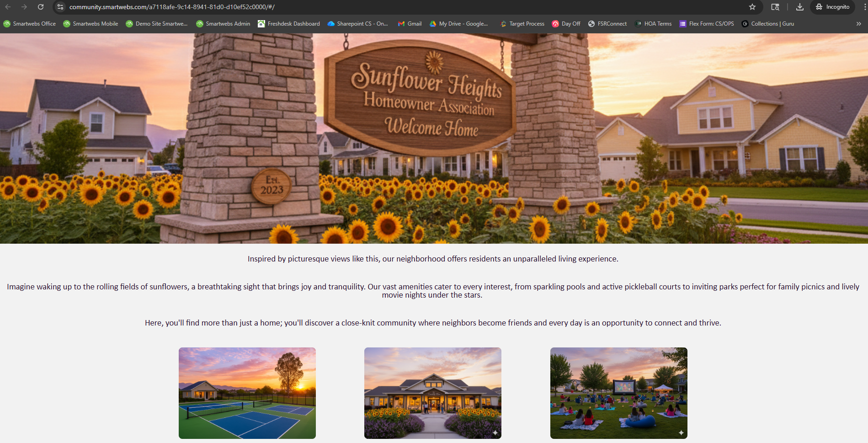The height and width of the screenshot is (443, 868).
Task: Open the HOA Terms bookmark
Action: click(653, 24)
